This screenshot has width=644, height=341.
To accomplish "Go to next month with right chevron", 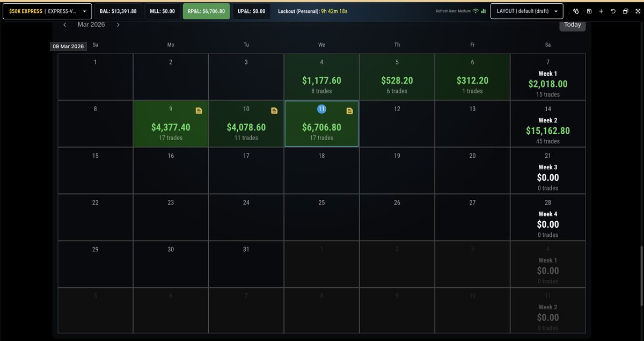I will coord(118,25).
